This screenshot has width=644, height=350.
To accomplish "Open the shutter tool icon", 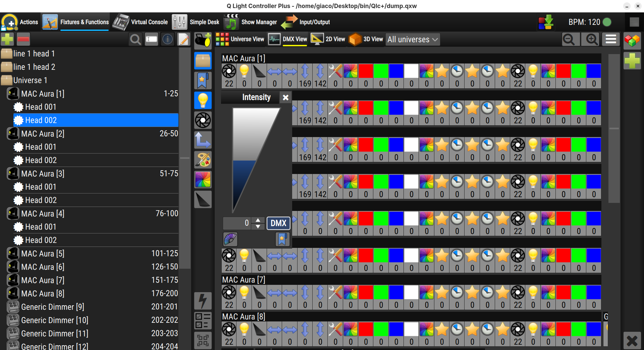I will pyautogui.click(x=203, y=120).
